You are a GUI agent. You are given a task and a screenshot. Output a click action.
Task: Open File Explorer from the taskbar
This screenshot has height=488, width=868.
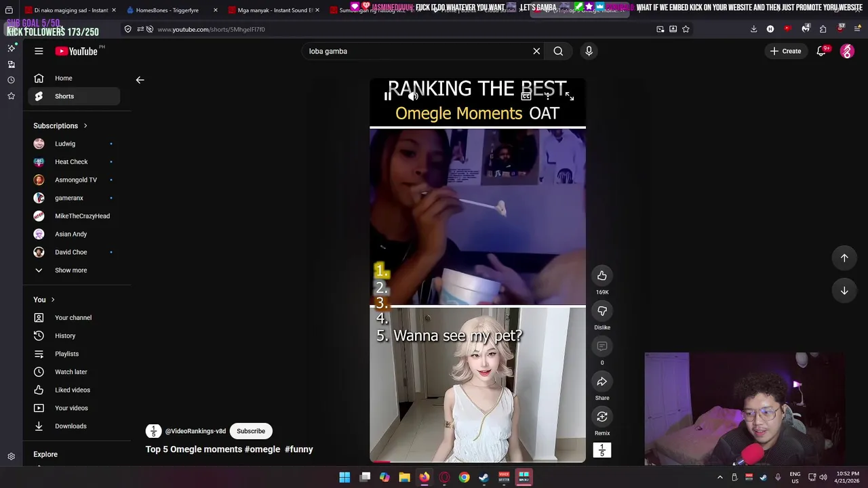pos(404,477)
